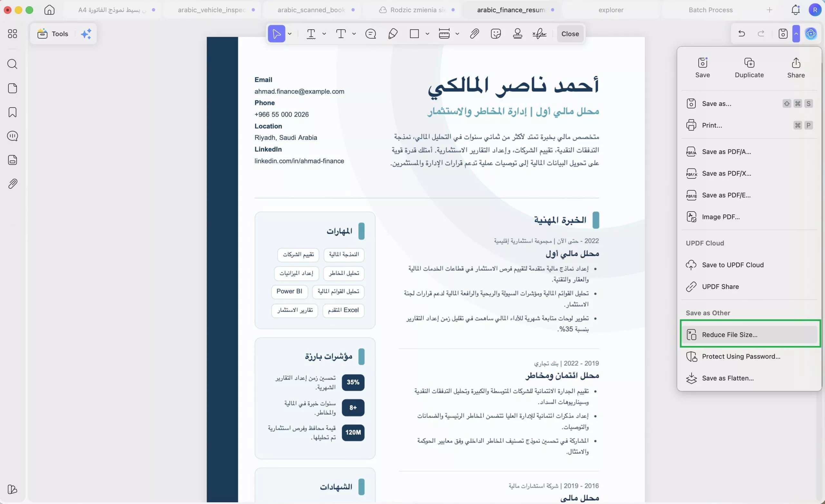825x504 pixels.
Task: Click the email ahmad.finance@example.com text
Action: [x=299, y=91]
